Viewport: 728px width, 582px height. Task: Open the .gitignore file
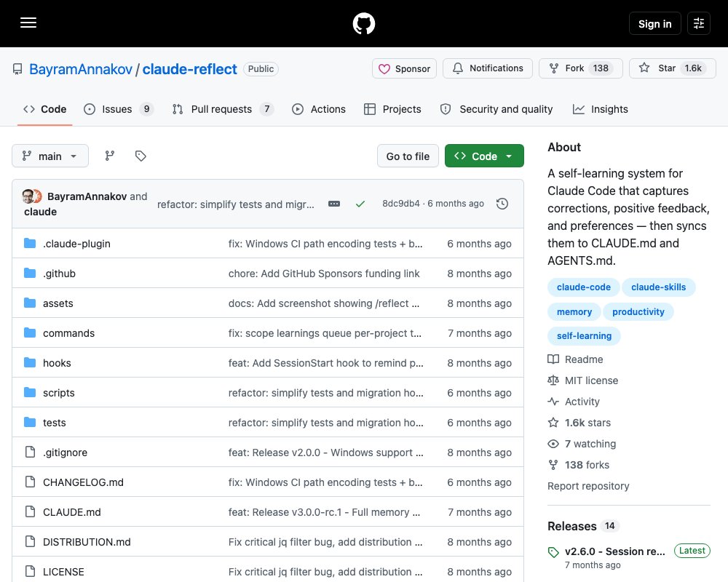pos(65,453)
